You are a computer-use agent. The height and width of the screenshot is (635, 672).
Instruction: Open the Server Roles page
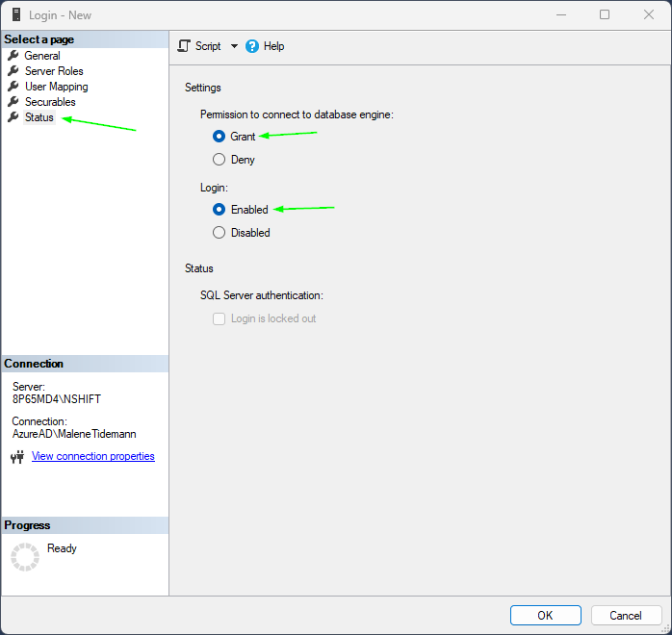54,71
